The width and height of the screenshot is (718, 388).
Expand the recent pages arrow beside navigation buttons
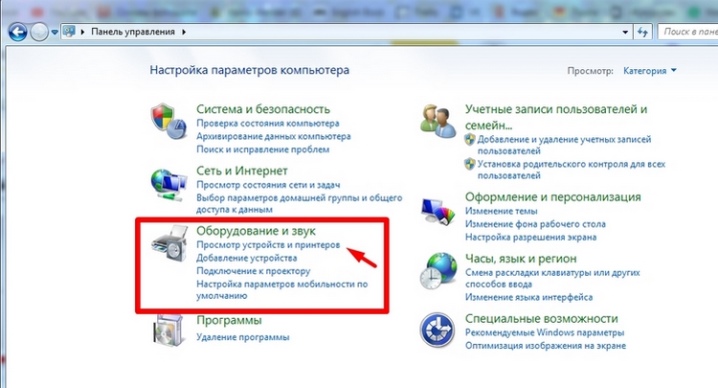(x=54, y=33)
